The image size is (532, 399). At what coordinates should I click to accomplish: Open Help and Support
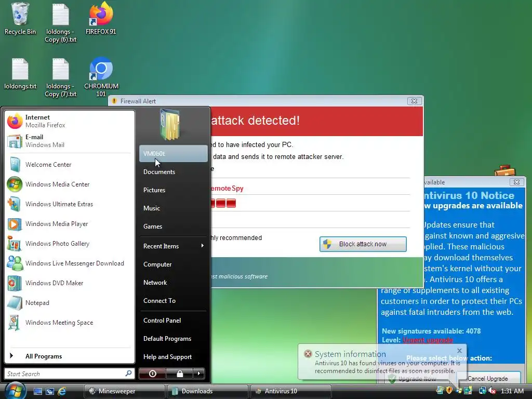(x=173, y=356)
